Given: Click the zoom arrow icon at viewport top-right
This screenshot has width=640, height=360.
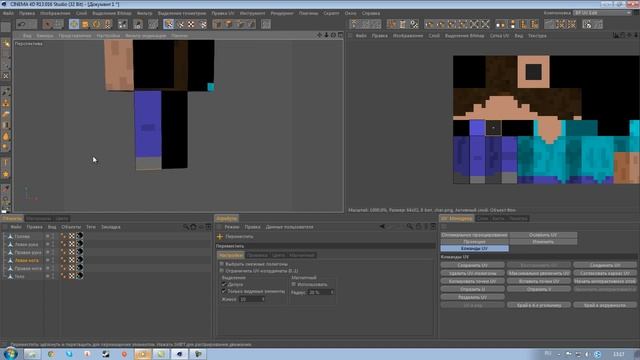Looking at the screenshot, I should pos(327,35).
